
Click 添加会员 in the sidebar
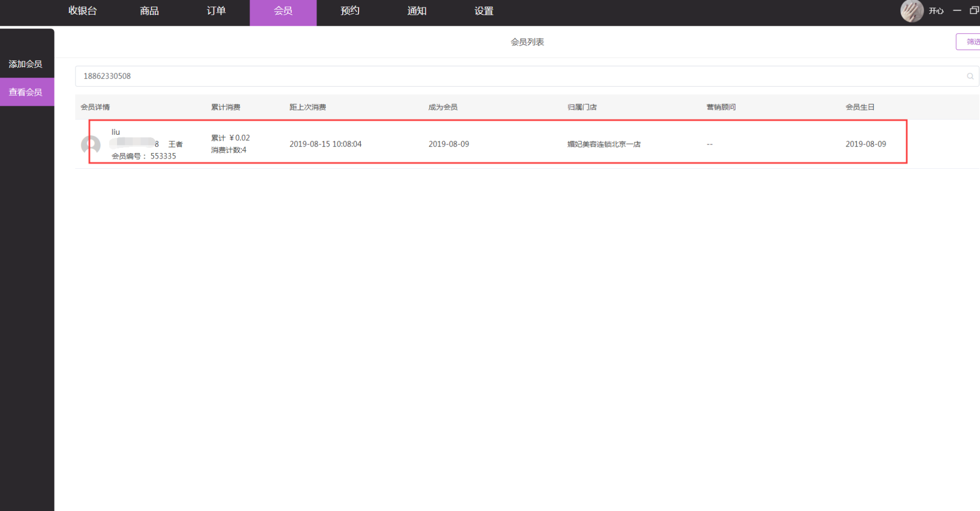point(25,64)
